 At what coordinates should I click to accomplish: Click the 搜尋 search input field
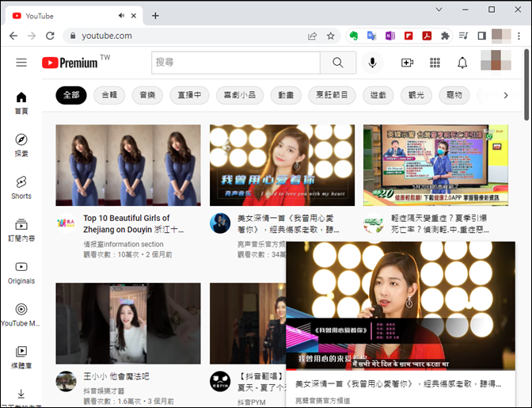[x=236, y=63]
